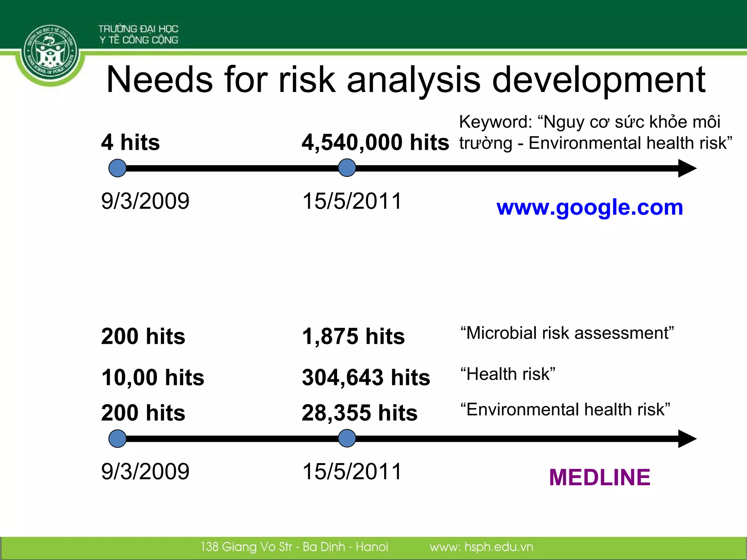Click the arrowhead of the Google timeline

[687, 168]
